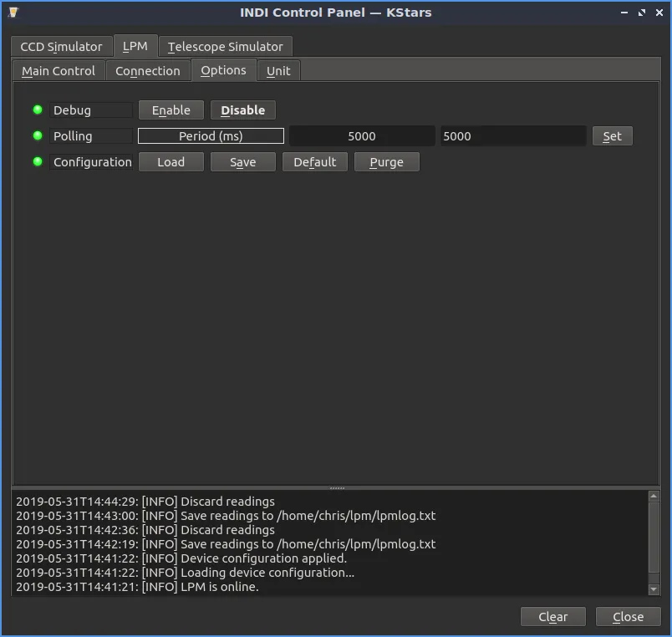The image size is (672, 637).
Task: Purge the saved configuration
Action: click(387, 162)
